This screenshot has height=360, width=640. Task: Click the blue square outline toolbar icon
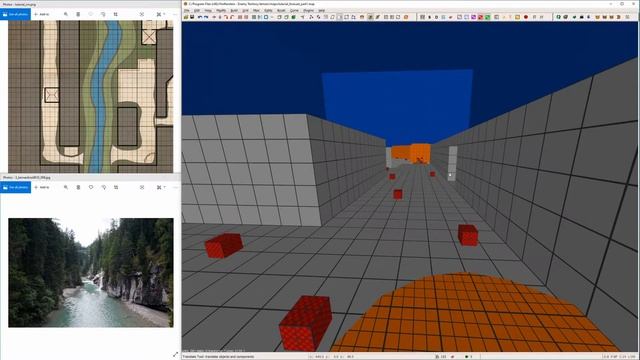click(266, 17)
